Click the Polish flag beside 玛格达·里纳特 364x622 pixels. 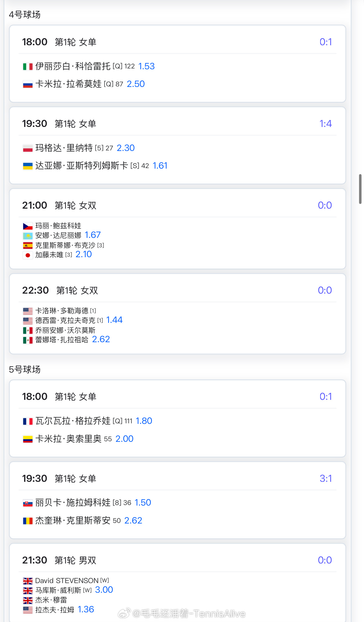click(28, 148)
